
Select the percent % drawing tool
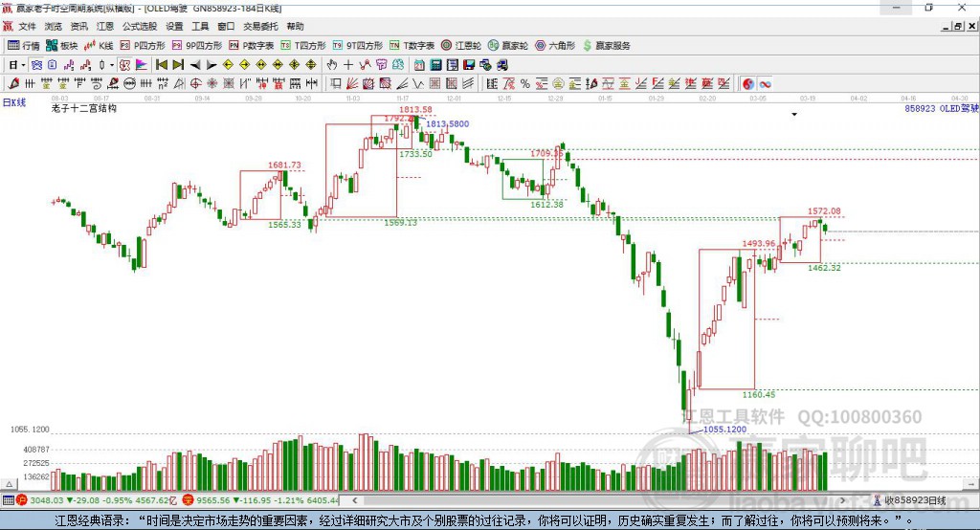pos(525,83)
